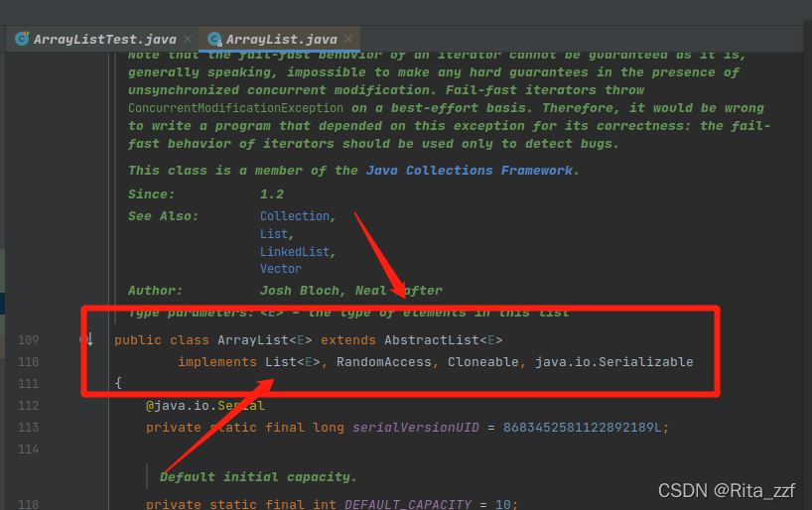
Task: Click List<E> in the implements clause
Action: (293, 362)
